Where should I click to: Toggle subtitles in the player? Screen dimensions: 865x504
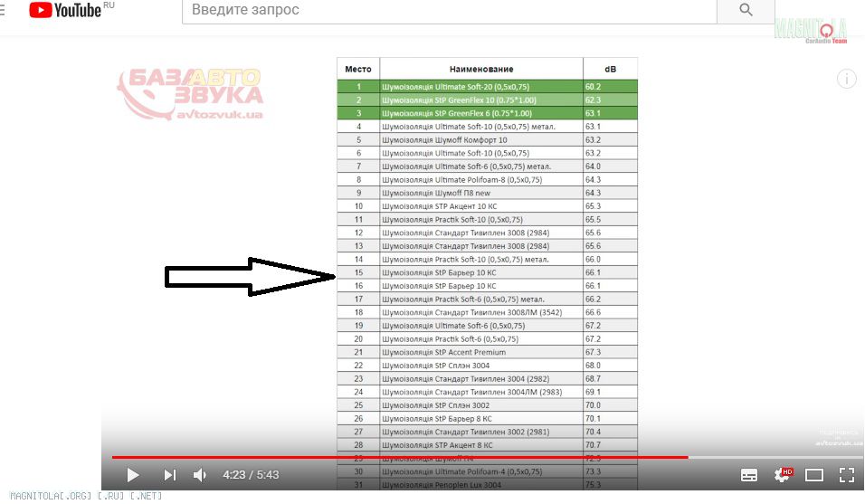point(748,475)
